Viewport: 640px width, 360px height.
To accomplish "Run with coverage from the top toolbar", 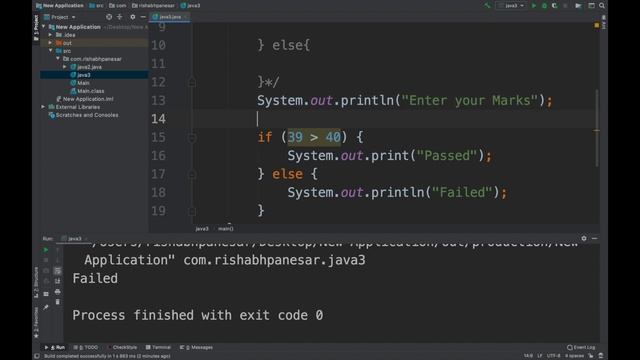I will 554,6.
